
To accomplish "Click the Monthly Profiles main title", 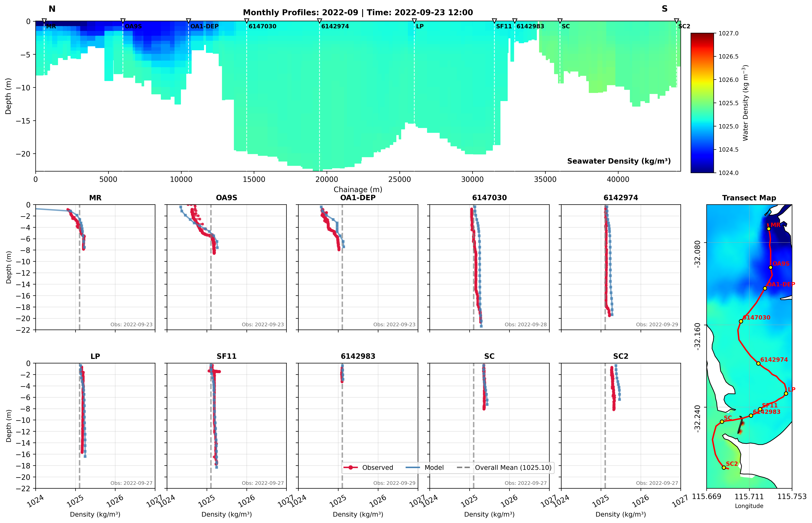I will [x=358, y=13].
